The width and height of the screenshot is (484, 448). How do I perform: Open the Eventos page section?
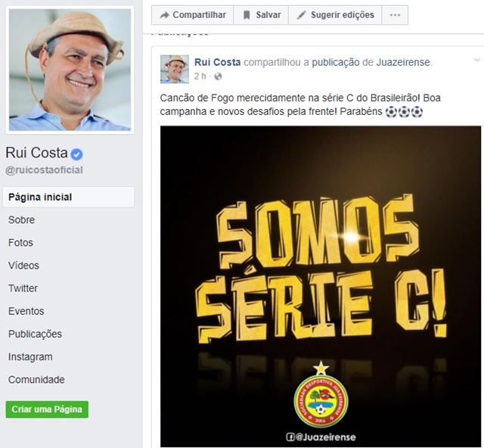(x=26, y=311)
